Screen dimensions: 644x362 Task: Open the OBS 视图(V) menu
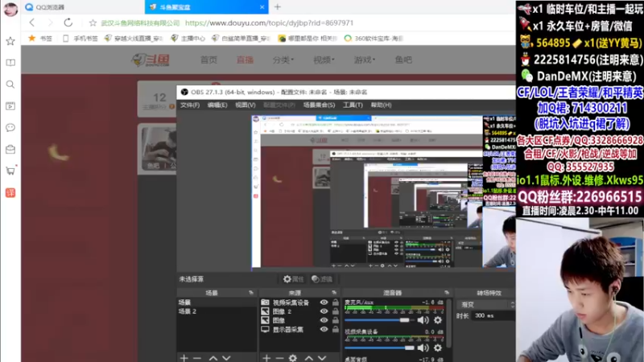(x=246, y=105)
